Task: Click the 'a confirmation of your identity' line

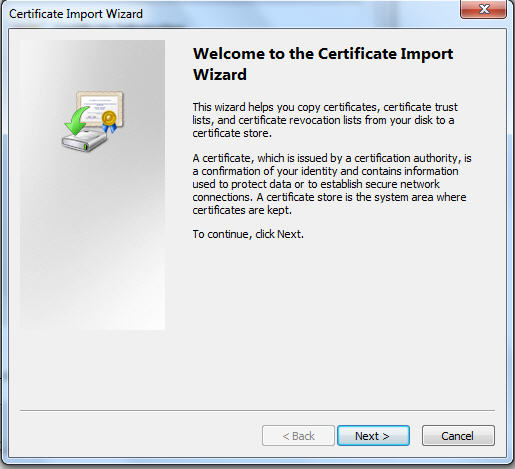Action: [x=325, y=171]
